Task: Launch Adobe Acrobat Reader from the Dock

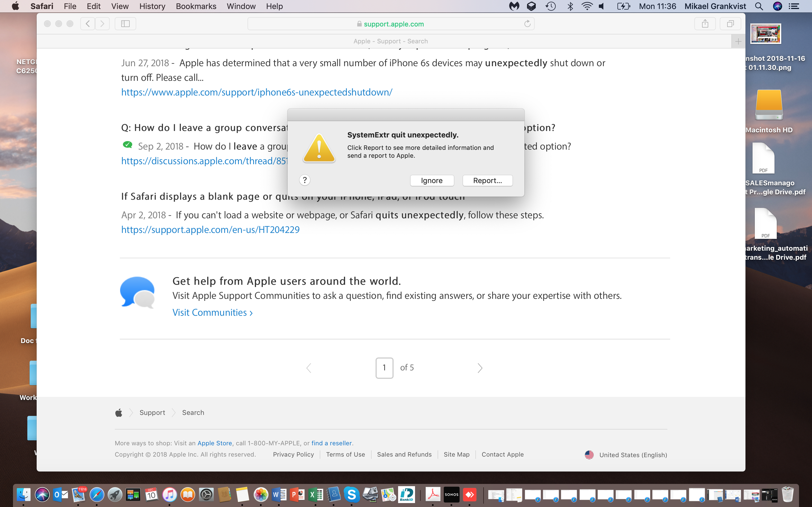Action: [x=433, y=495]
